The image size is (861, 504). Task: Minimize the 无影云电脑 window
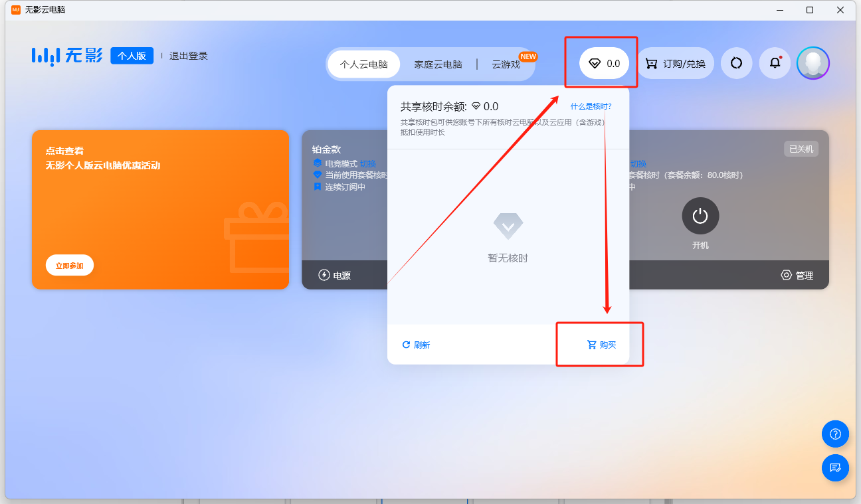coord(779,10)
